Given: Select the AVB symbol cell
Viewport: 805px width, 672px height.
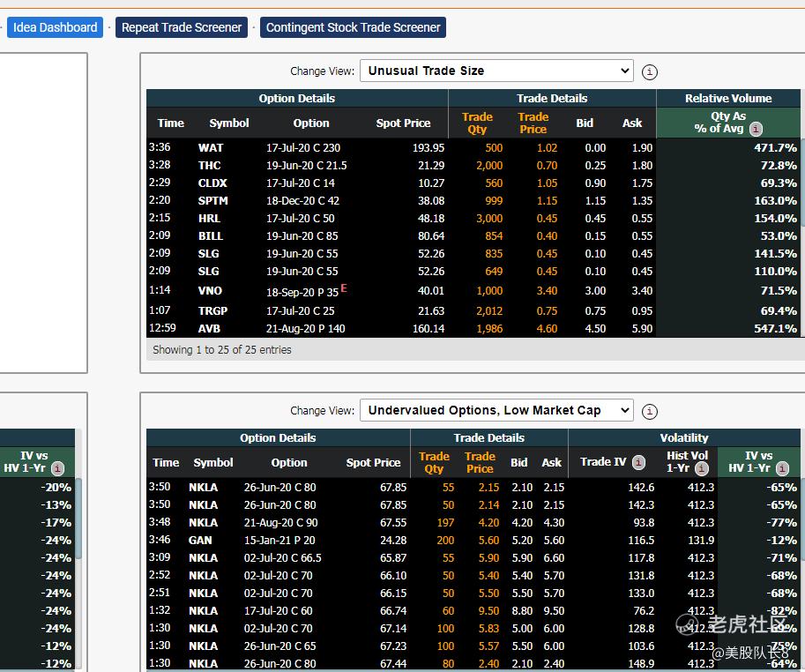Looking at the screenshot, I should point(209,329).
